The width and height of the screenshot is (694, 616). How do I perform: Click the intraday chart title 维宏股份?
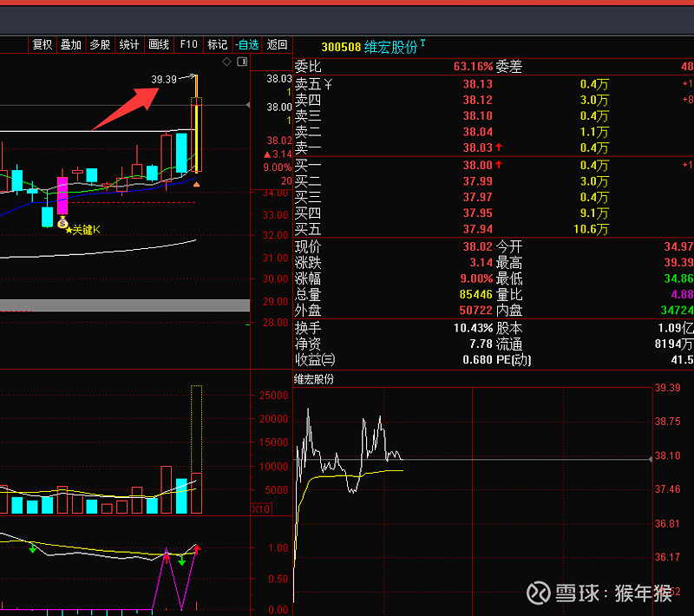(314, 379)
